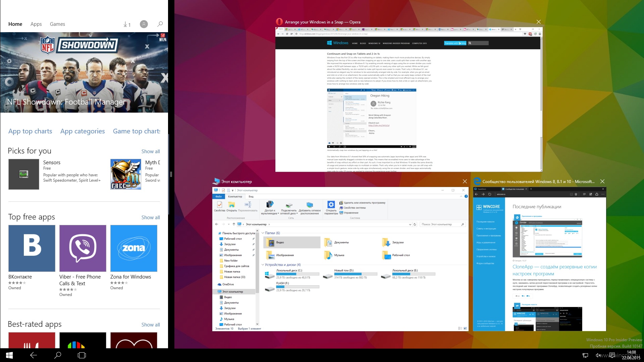The image size is (644, 362).
Task: Click Управление in Explorer ribbon
Action: coord(349,213)
